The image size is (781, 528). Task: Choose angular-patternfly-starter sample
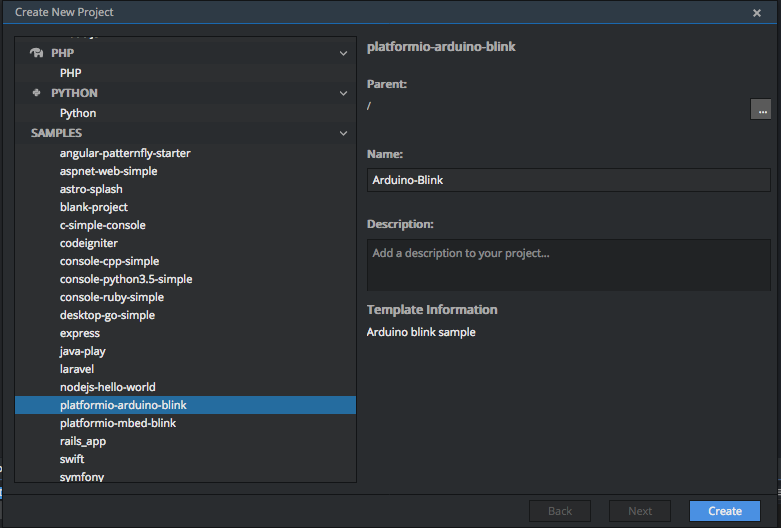coord(185,153)
